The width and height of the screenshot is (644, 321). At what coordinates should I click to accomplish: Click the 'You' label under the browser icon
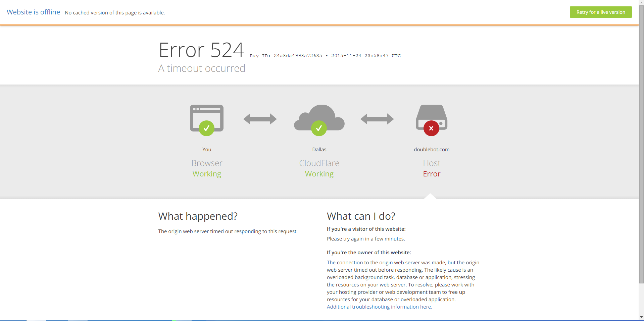[207, 150]
